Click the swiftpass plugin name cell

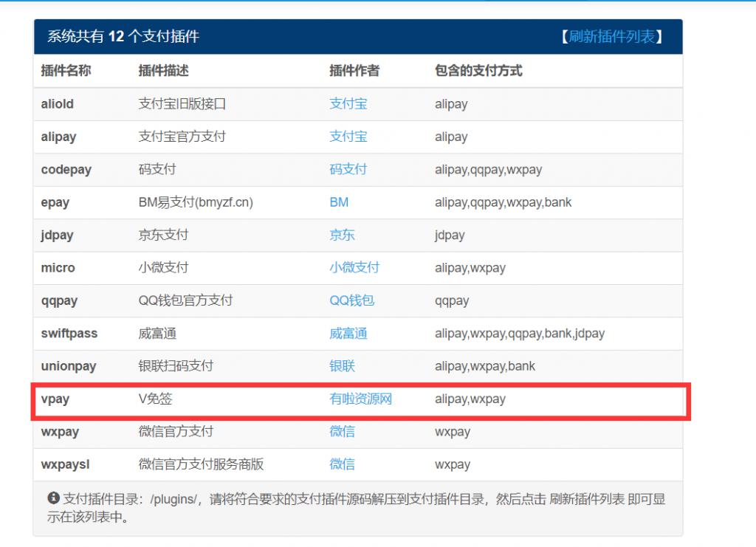coord(69,333)
